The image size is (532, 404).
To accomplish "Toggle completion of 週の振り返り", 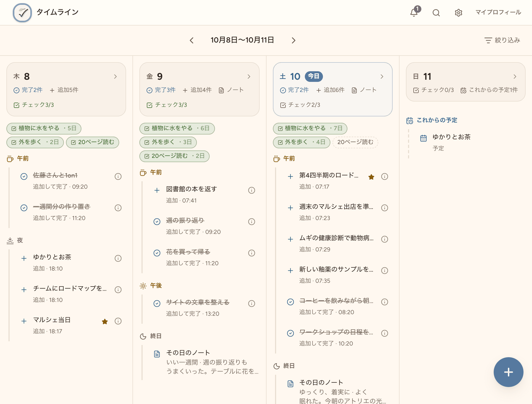I will click(157, 222).
